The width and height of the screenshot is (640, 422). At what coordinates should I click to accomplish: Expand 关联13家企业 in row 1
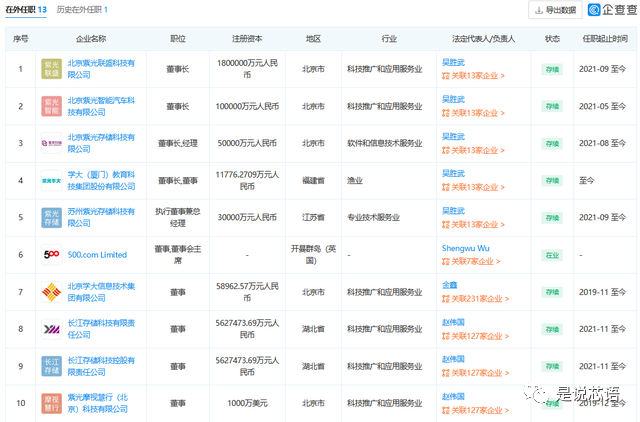[473, 76]
